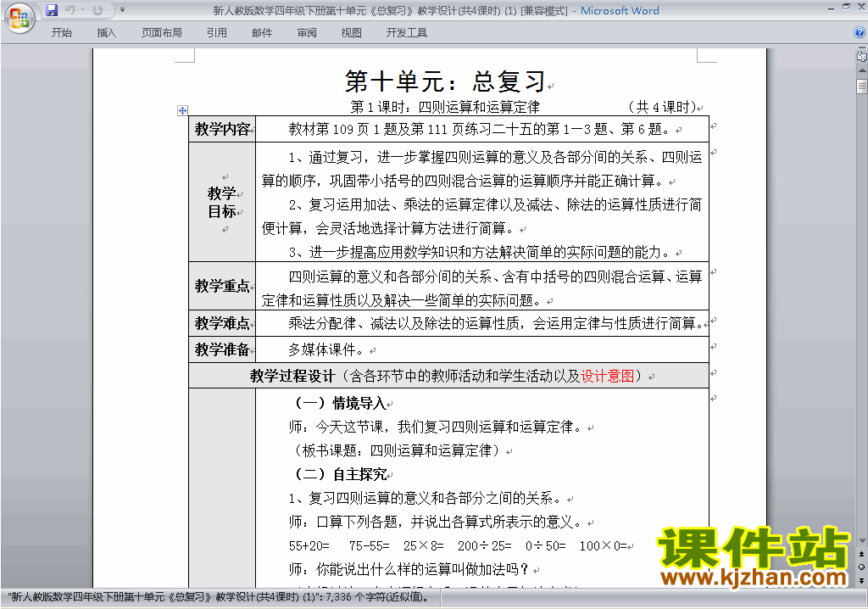
Task: Click the heading 第十单元：总复习
Action: (445, 82)
